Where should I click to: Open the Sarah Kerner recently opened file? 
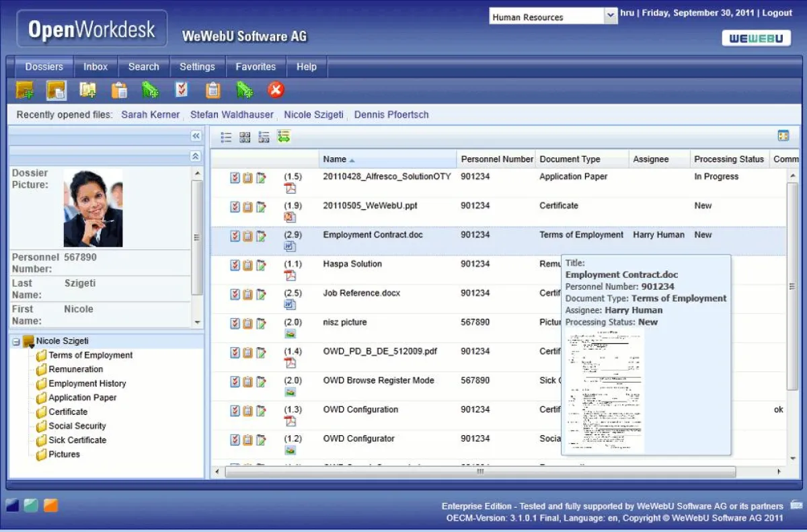(150, 115)
